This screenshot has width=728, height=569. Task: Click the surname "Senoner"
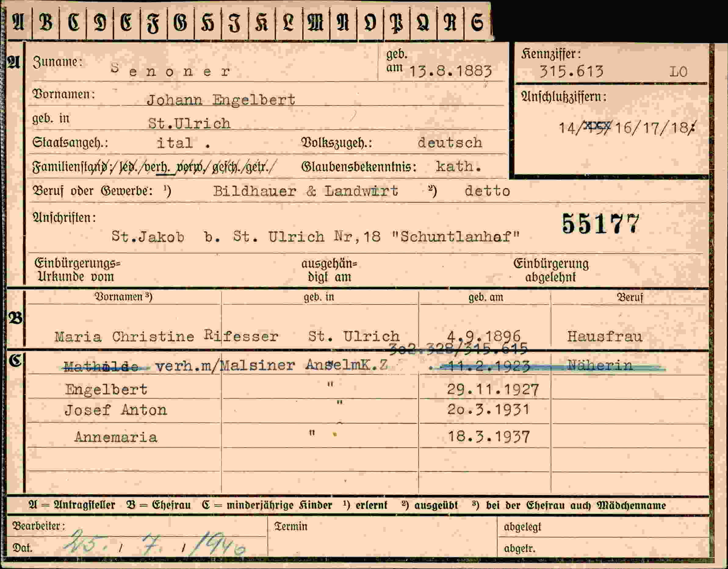(171, 71)
